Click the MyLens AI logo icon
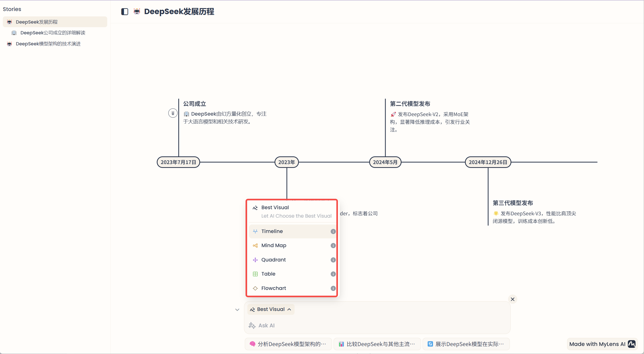The image size is (644, 354). coord(632,344)
